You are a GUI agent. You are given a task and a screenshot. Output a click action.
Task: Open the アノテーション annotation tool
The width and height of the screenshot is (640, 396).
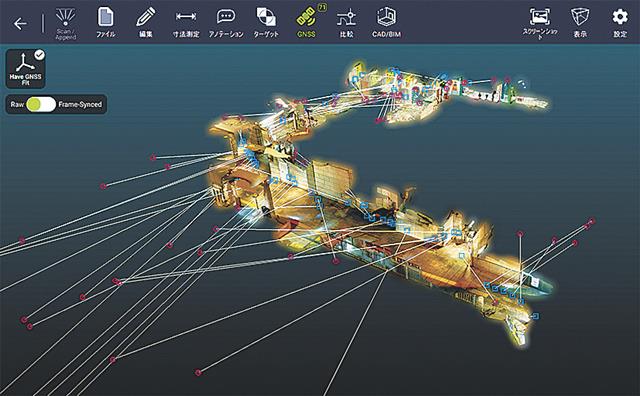pyautogui.click(x=226, y=22)
